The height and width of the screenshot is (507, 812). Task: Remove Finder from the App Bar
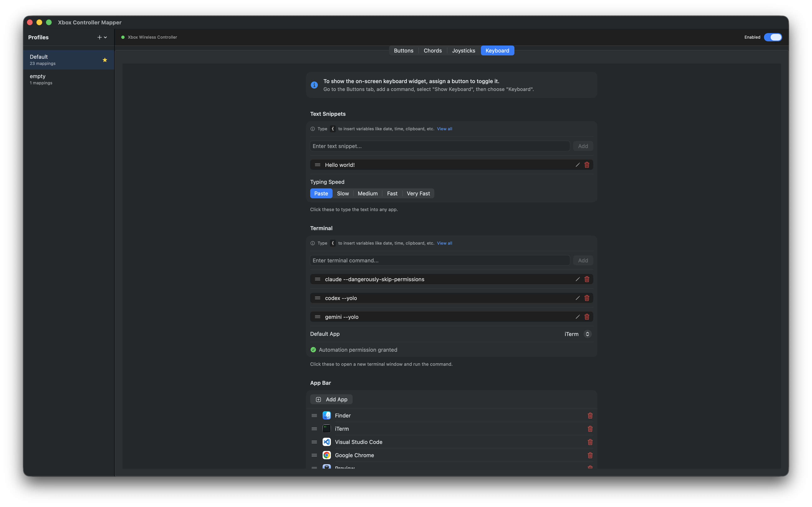590,415
